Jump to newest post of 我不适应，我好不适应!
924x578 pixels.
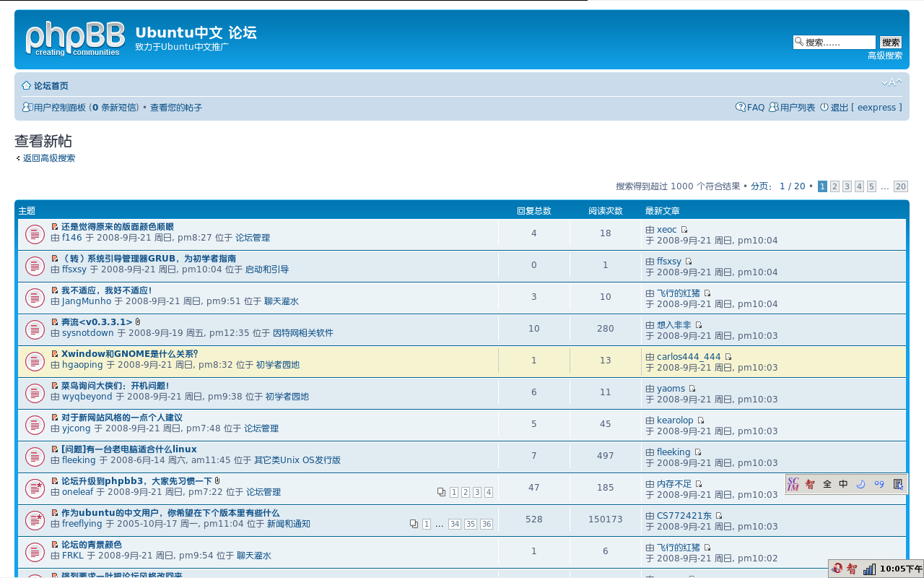tap(55, 290)
